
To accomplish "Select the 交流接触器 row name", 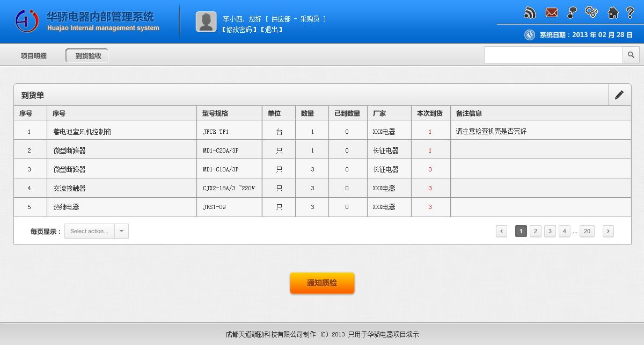I will (x=69, y=188).
